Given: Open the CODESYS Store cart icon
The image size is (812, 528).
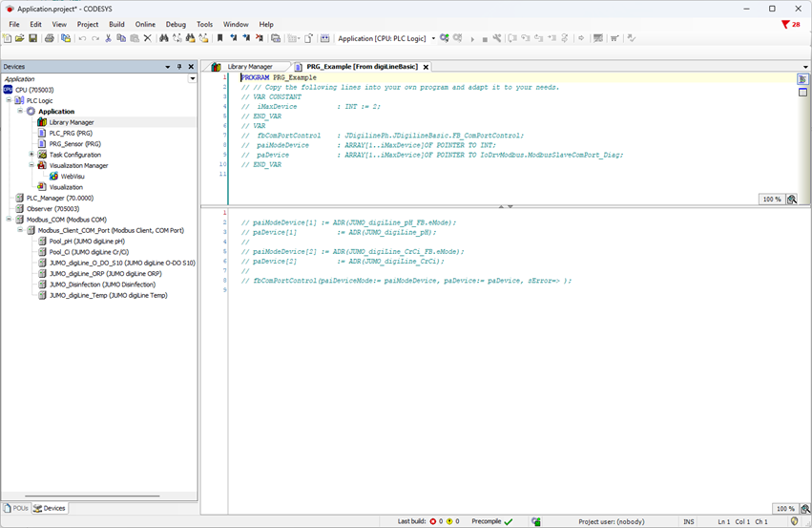Looking at the screenshot, I should [x=614, y=38].
